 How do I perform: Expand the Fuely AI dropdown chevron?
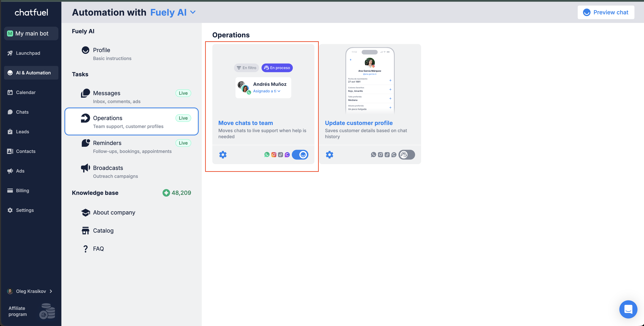[193, 12]
